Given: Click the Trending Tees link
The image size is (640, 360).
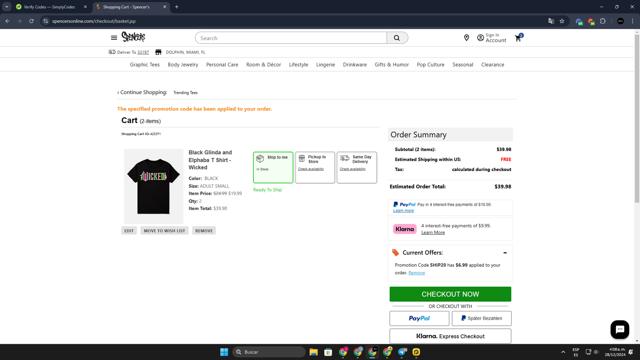Looking at the screenshot, I should pos(185,93).
